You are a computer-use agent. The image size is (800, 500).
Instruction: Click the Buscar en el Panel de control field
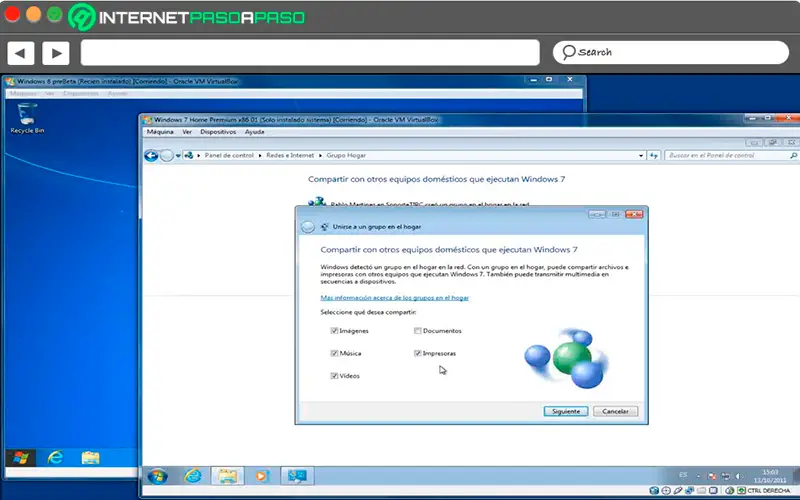[732, 156]
